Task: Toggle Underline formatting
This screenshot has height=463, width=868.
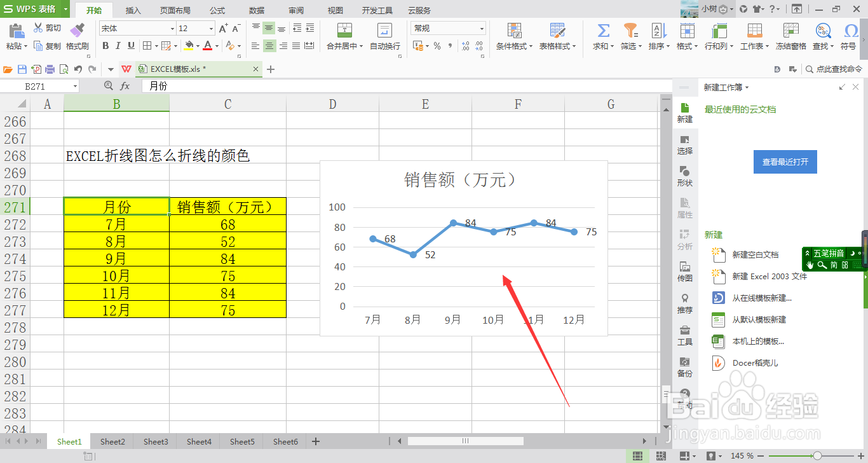Action: pyautogui.click(x=131, y=46)
